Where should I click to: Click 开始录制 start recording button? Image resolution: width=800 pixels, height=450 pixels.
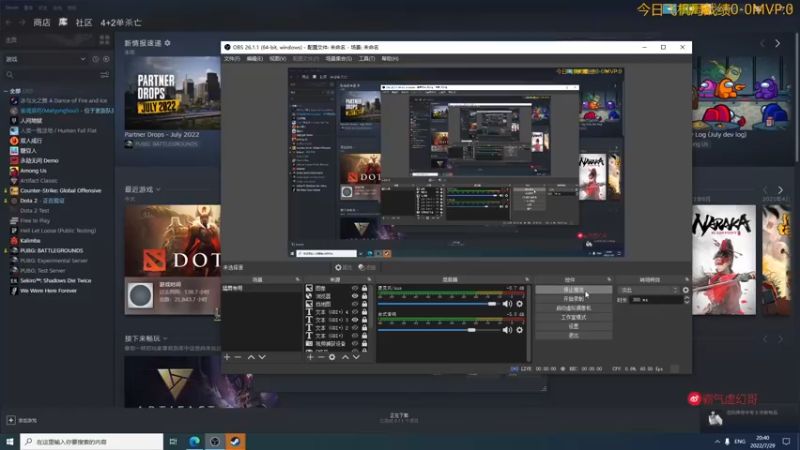(x=573, y=299)
